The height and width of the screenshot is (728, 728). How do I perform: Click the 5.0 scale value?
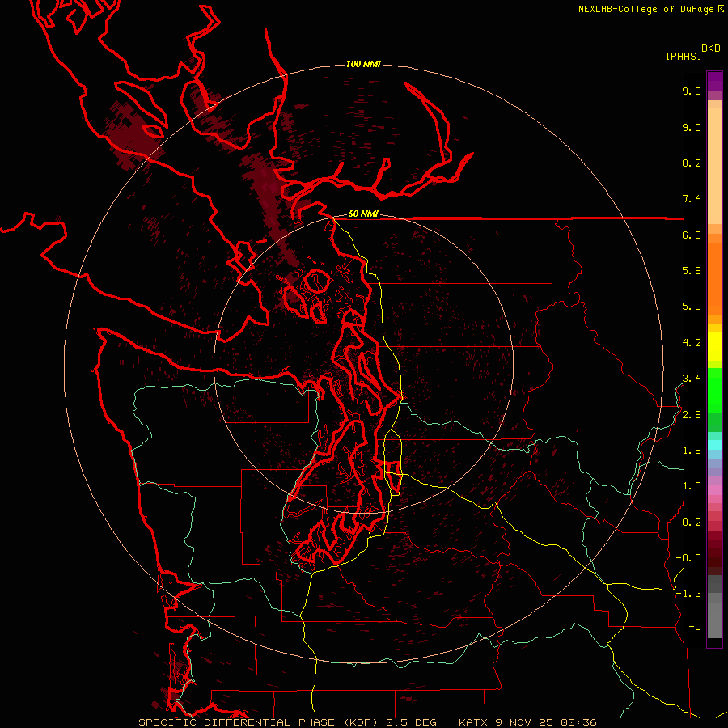[692, 307]
